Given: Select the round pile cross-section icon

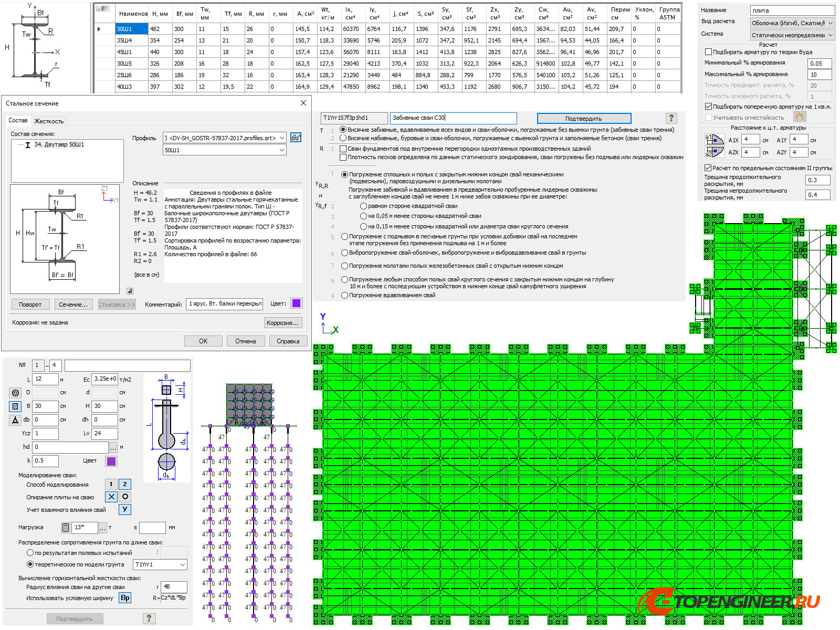Looking at the screenshot, I should 15,393.
